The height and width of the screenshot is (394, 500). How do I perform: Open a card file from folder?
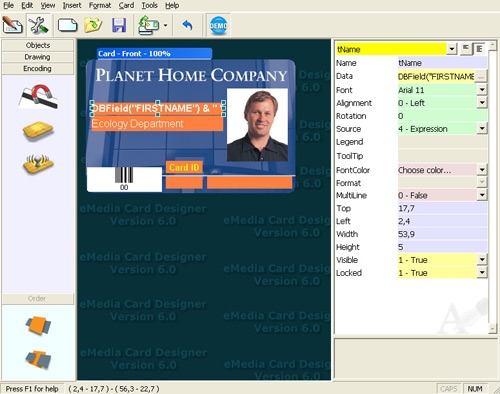click(93, 25)
